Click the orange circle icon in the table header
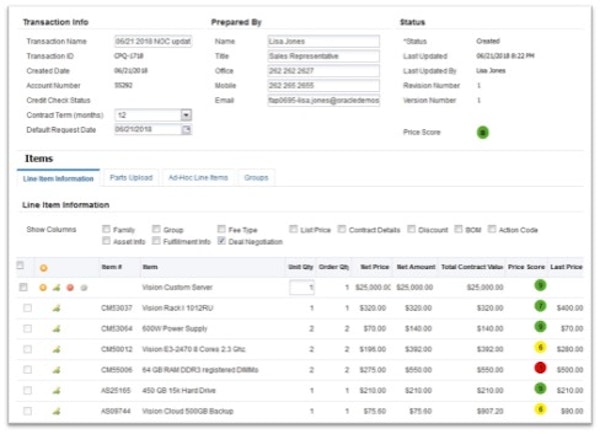The height and width of the screenshot is (434, 600). pos(44,268)
